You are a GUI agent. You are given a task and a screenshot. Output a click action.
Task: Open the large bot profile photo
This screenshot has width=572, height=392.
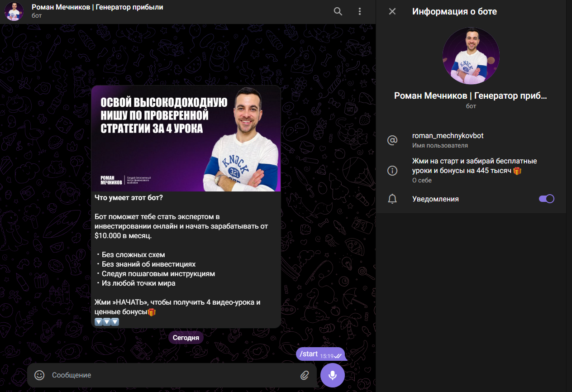(471, 56)
